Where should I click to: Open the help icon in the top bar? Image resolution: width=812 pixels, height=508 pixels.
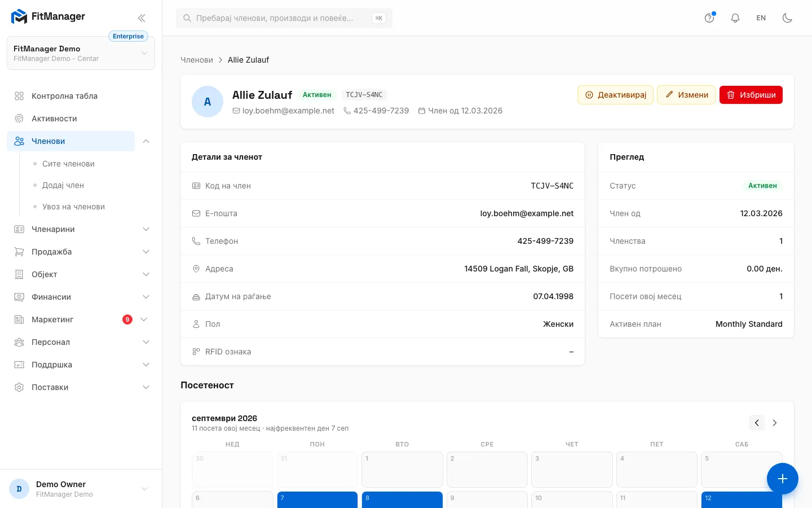(x=709, y=18)
